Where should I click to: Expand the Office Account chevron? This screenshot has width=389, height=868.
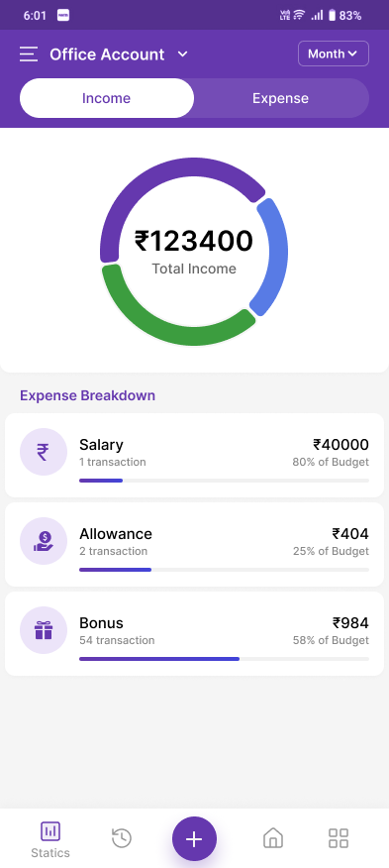182,54
